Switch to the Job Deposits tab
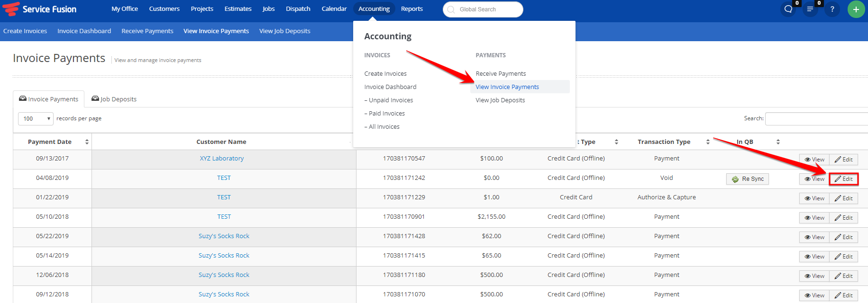The image size is (868, 303). point(114,99)
